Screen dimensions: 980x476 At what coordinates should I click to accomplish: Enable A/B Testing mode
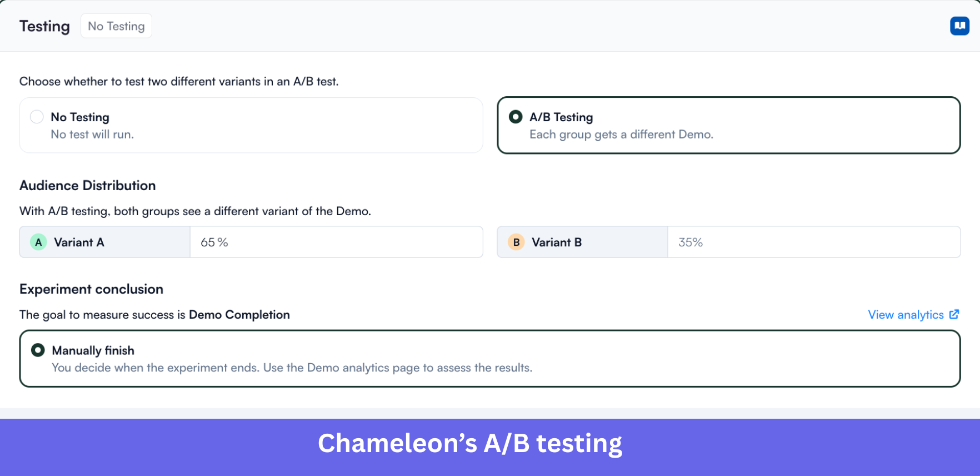coord(728,125)
